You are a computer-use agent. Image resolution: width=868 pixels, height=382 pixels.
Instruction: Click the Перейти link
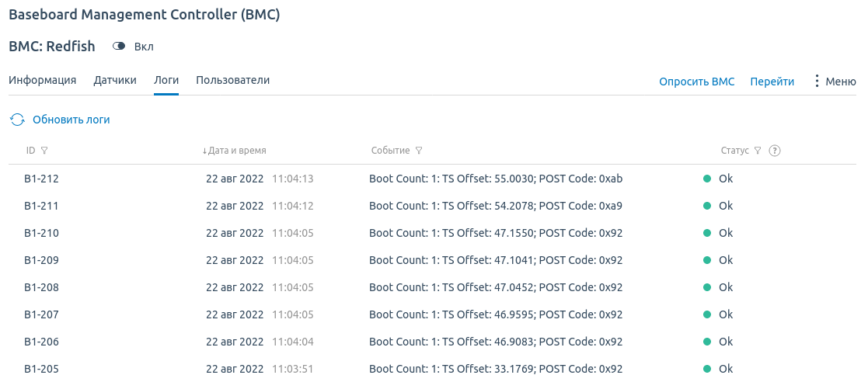tap(772, 82)
